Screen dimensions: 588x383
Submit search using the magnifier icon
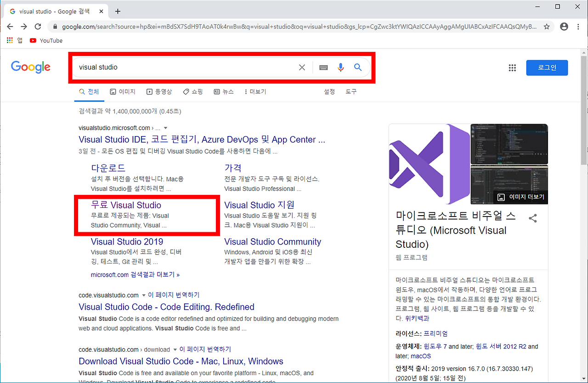358,68
